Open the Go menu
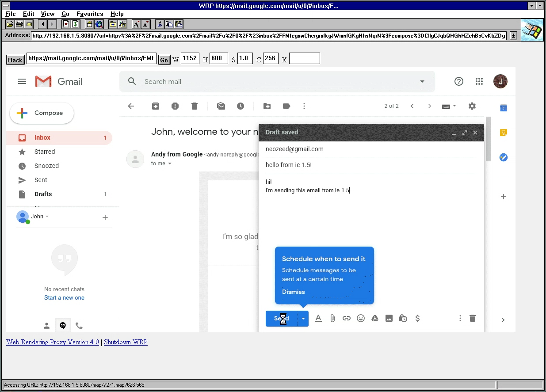This screenshot has width=546, height=392. click(x=65, y=14)
